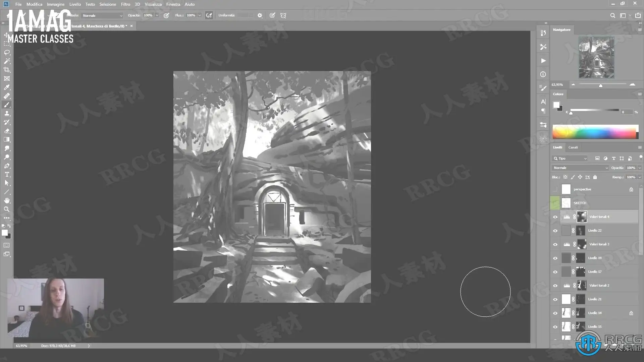Image resolution: width=644 pixels, height=362 pixels.
Task: Toggle visibility of Livello 22 layer
Action: [x=555, y=231]
